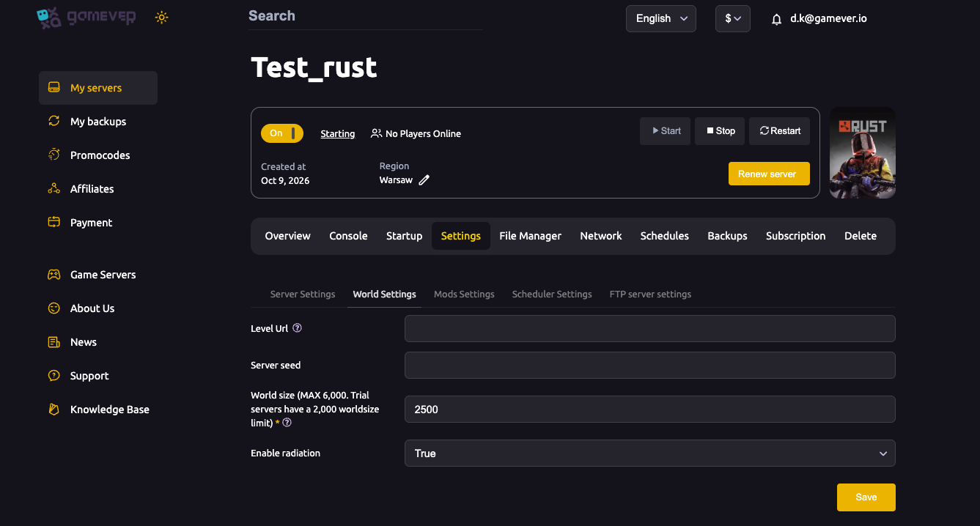Open Delete tab
Screen dimensions: 980x526
tap(861, 236)
